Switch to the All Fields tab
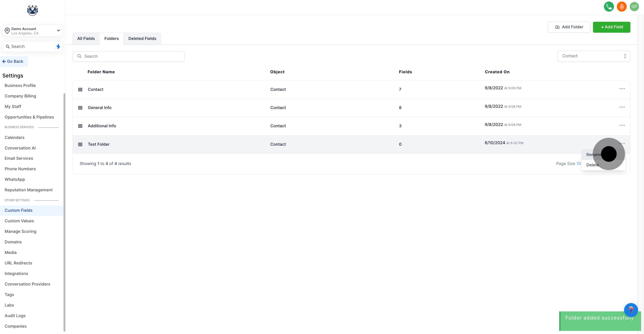 click(86, 39)
